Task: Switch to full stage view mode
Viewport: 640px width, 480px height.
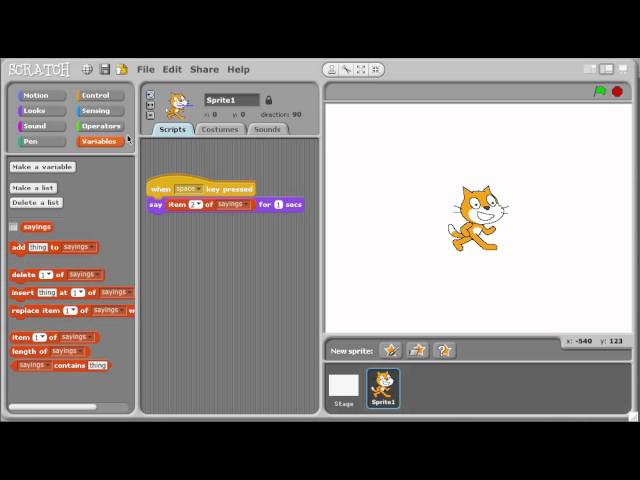Action: pos(607,69)
